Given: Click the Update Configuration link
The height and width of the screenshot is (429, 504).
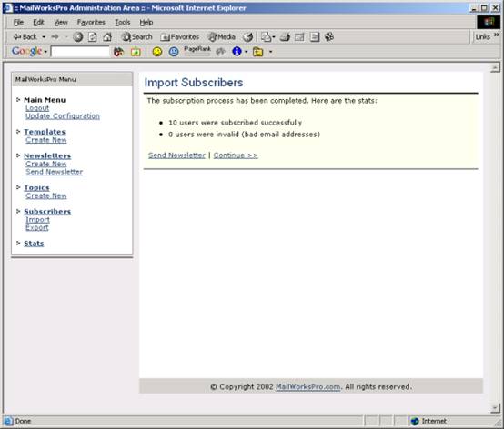Looking at the screenshot, I should pos(63,116).
